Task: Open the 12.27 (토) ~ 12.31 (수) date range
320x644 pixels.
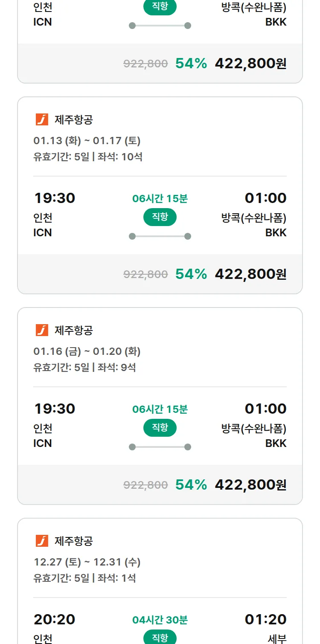Action: pyautogui.click(x=87, y=562)
